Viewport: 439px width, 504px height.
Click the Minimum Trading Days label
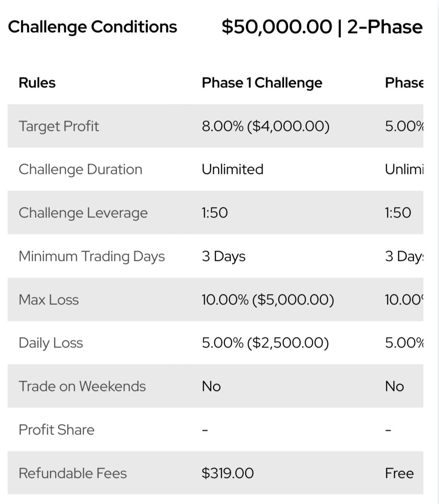91,256
